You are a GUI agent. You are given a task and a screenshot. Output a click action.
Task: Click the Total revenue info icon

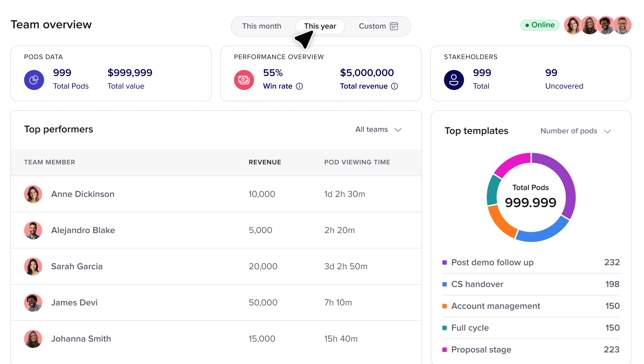(394, 86)
